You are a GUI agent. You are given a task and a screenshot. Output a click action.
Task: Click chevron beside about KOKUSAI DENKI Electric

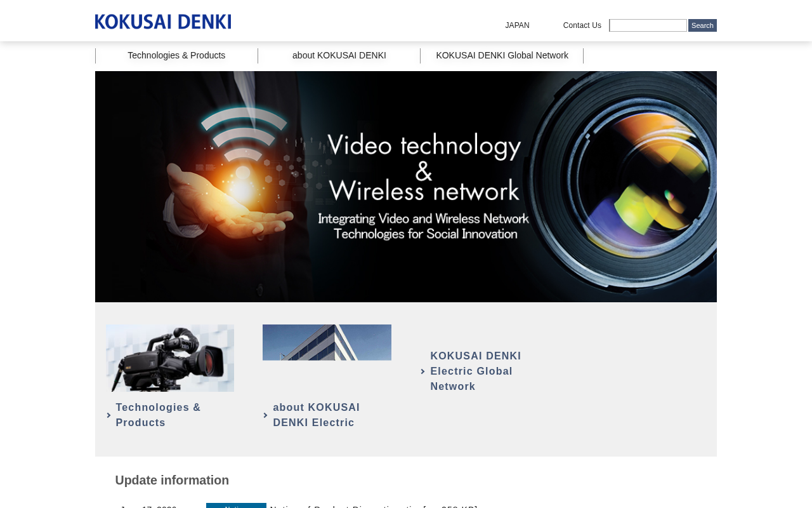266,415
